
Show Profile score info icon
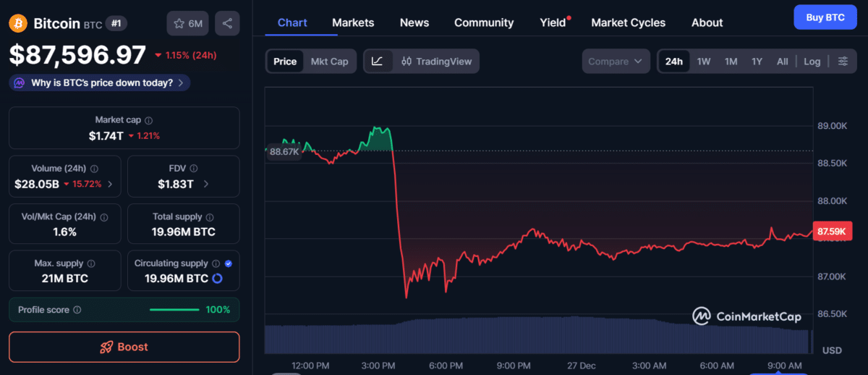[77, 310]
